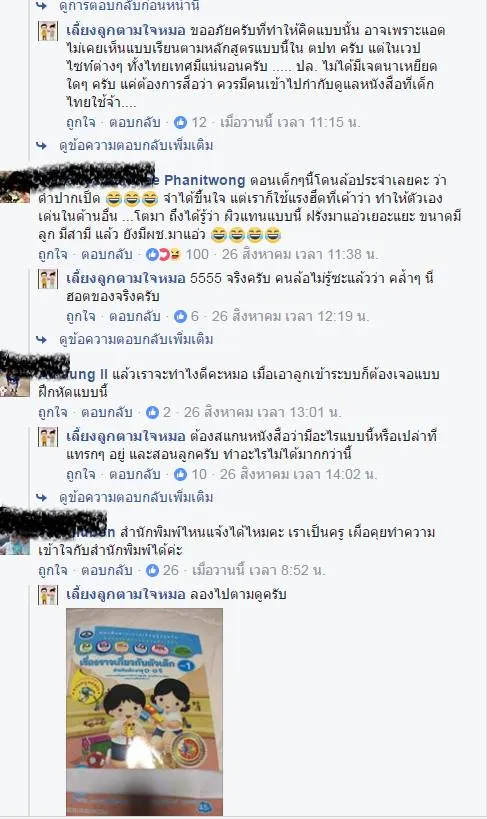
Task: Reply to the Phanitwong comment via ตอบกลับ
Action: click(107, 255)
